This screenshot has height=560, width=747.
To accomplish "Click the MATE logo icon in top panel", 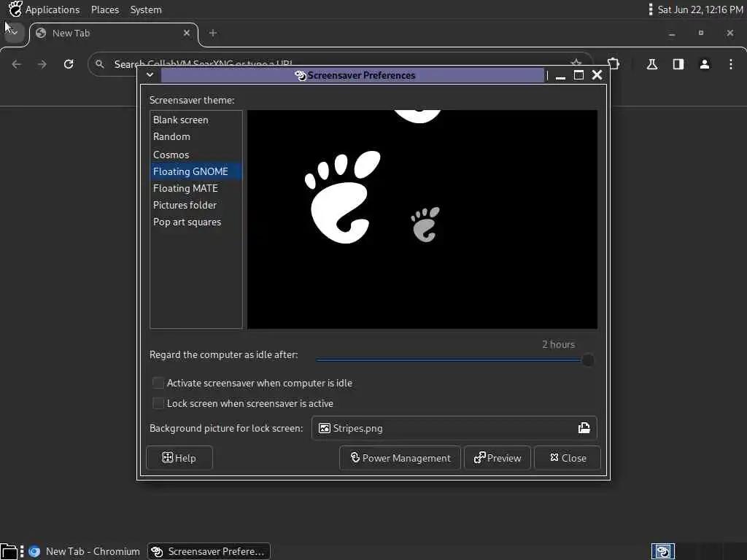I will 15,9.
